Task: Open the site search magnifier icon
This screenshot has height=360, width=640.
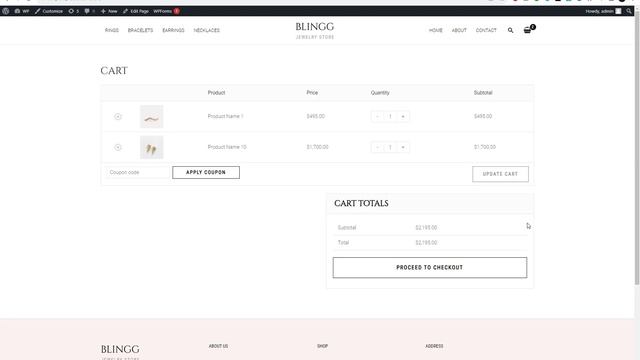Action: pos(510,30)
